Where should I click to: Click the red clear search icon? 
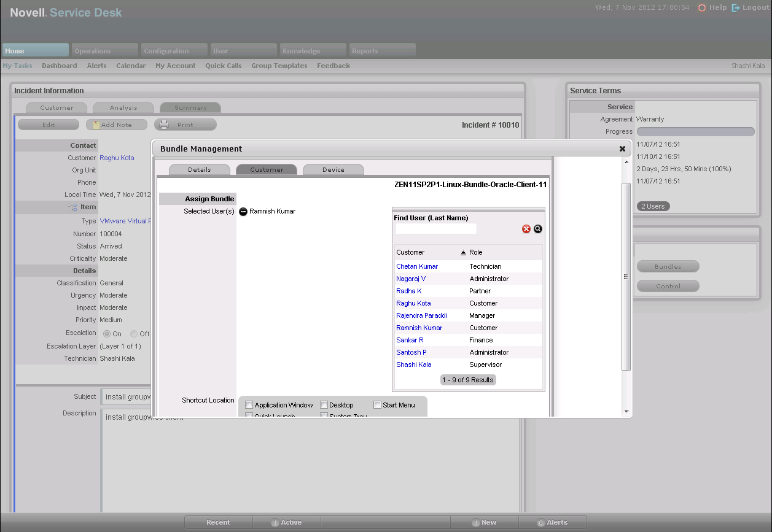pos(526,229)
